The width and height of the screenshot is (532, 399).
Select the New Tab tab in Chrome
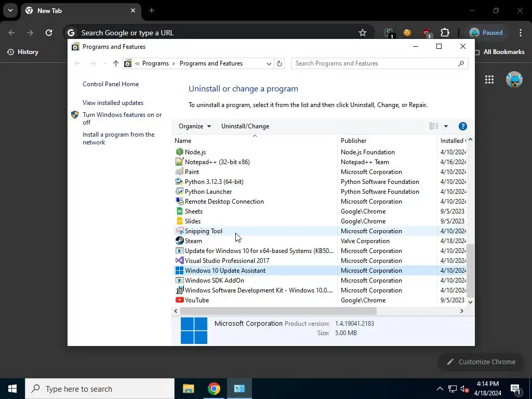pyautogui.click(x=81, y=11)
